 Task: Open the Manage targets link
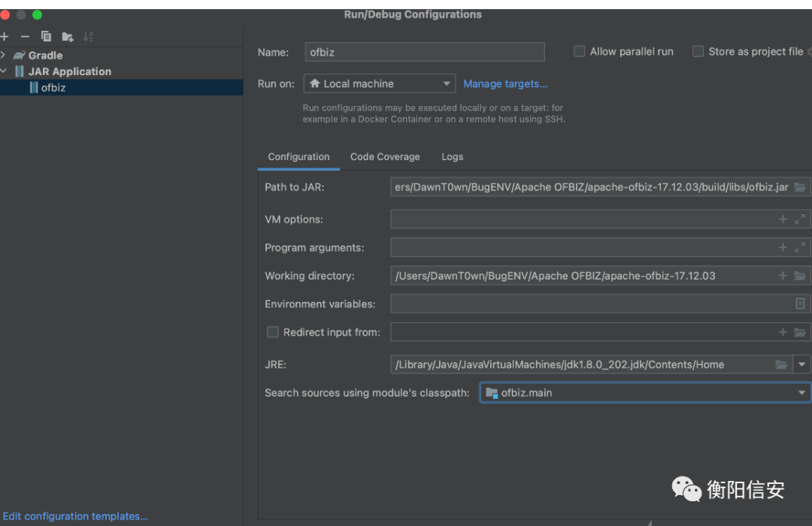click(505, 84)
